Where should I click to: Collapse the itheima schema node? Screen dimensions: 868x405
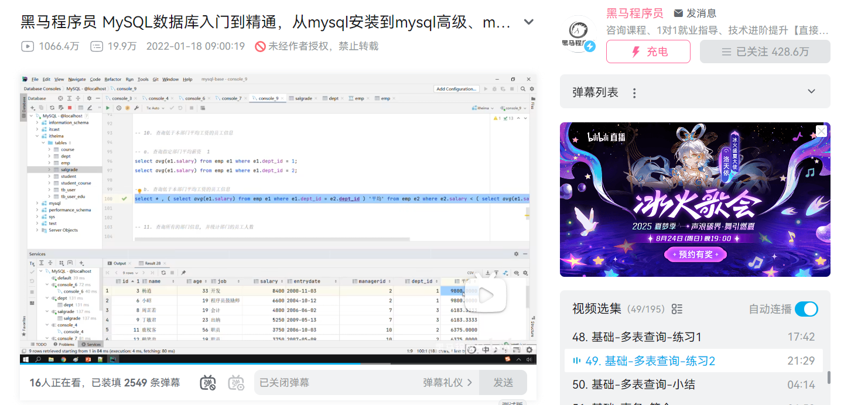click(37, 136)
